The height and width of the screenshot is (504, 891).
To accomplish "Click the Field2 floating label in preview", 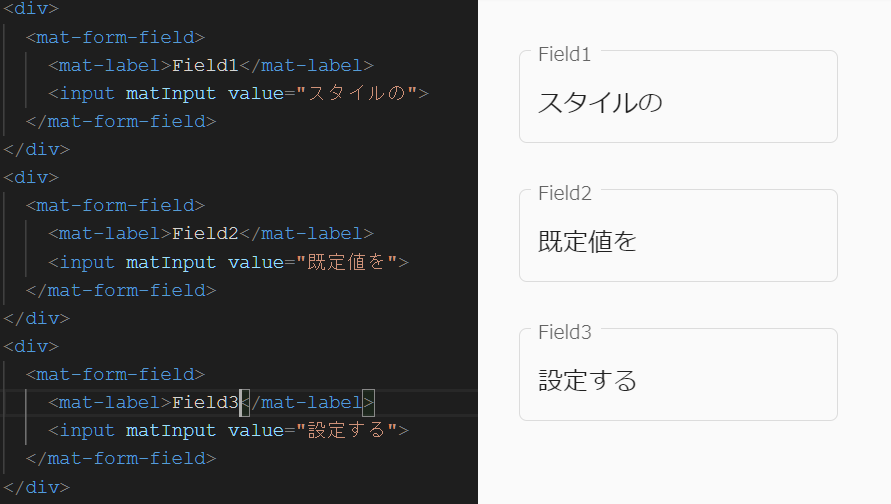I will pyautogui.click(x=564, y=193).
